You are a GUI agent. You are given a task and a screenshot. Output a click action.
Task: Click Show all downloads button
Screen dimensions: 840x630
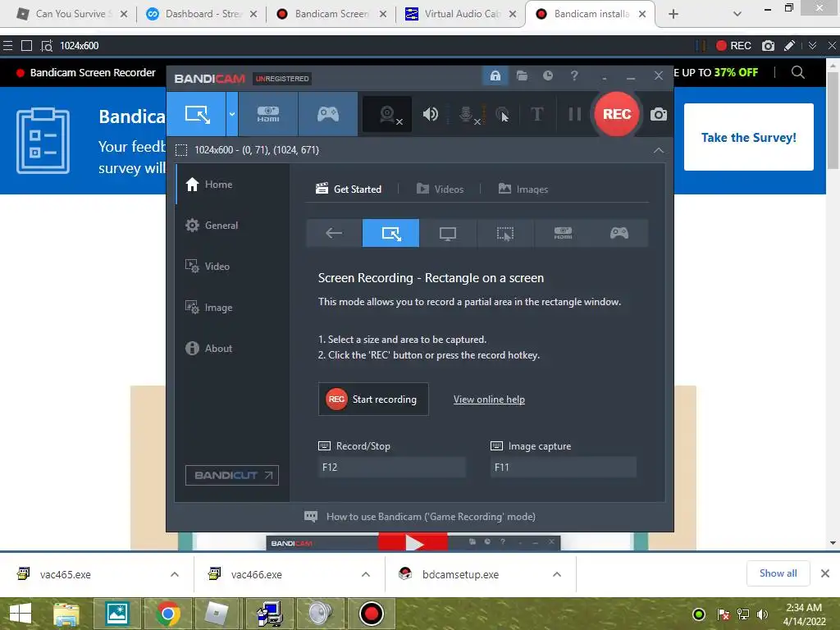click(778, 573)
